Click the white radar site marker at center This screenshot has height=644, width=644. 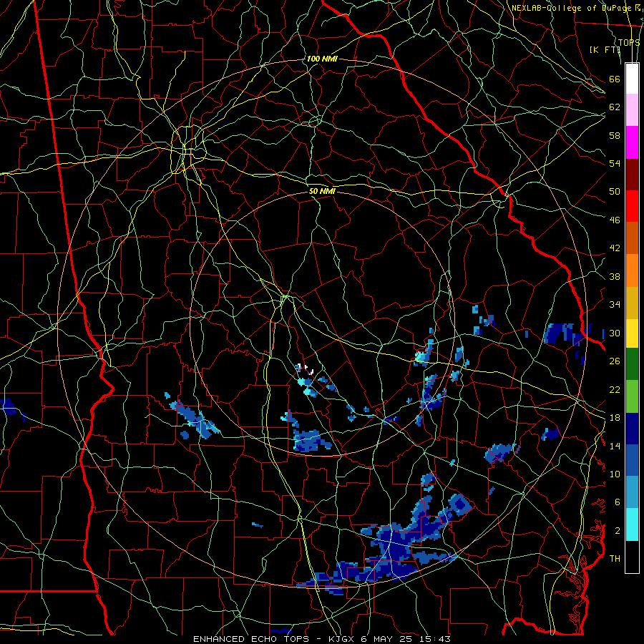305,369
